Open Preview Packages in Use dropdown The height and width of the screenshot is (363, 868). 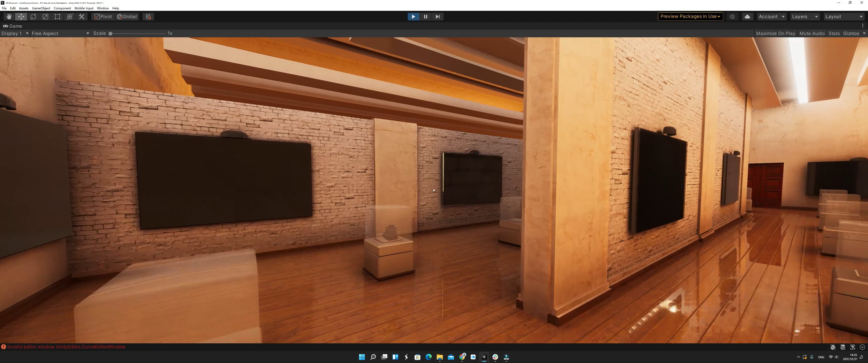(690, 16)
